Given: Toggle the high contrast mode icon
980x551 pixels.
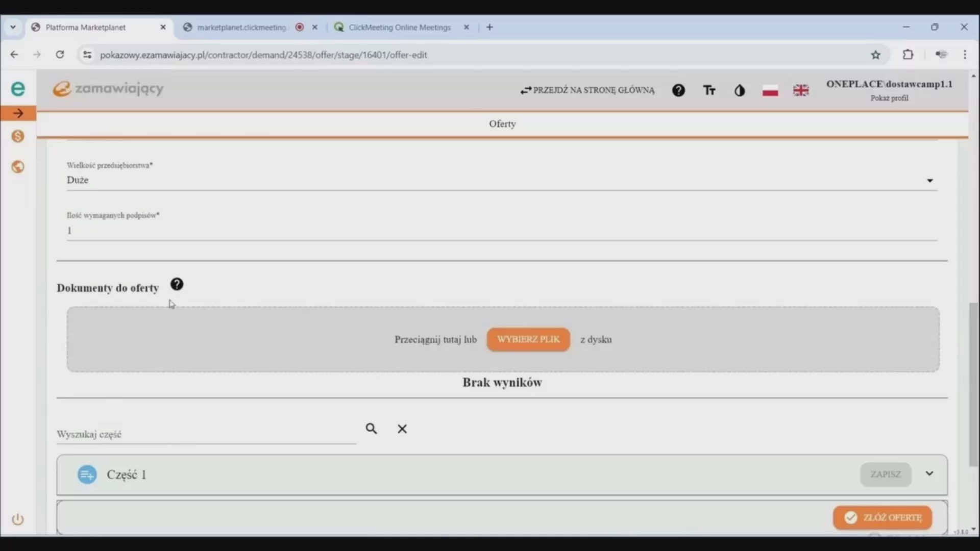Looking at the screenshot, I should click(740, 91).
